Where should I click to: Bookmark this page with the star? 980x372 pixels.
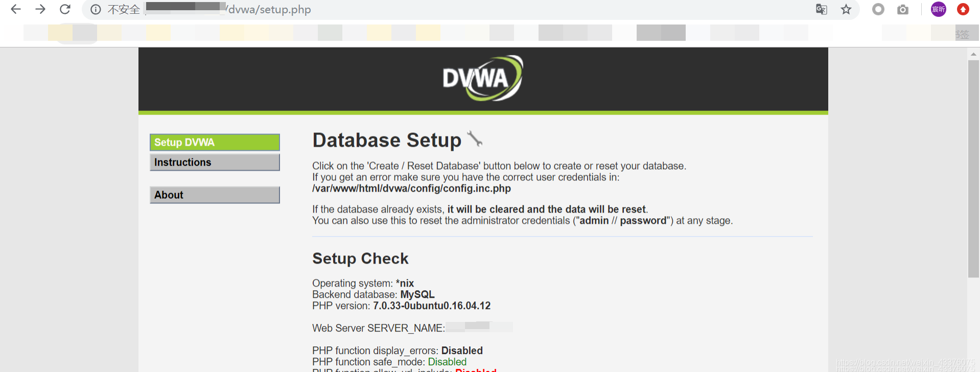[x=846, y=9]
